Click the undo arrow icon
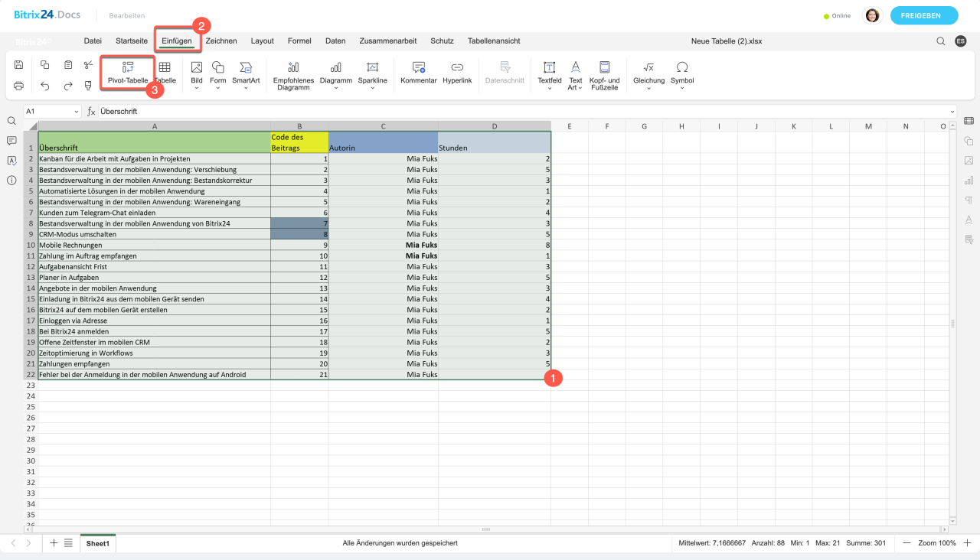The height and width of the screenshot is (560, 980). coord(45,86)
